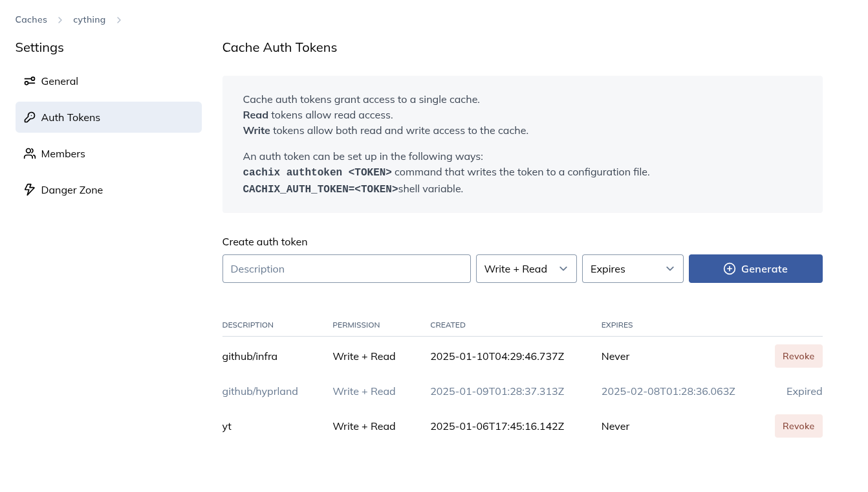Click the chevron icon after Caches breadcrumb

(x=60, y=20)
